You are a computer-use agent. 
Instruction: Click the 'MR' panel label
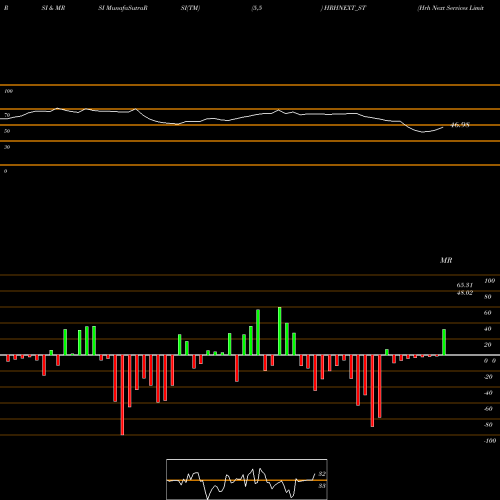click(x=446, y=260)
